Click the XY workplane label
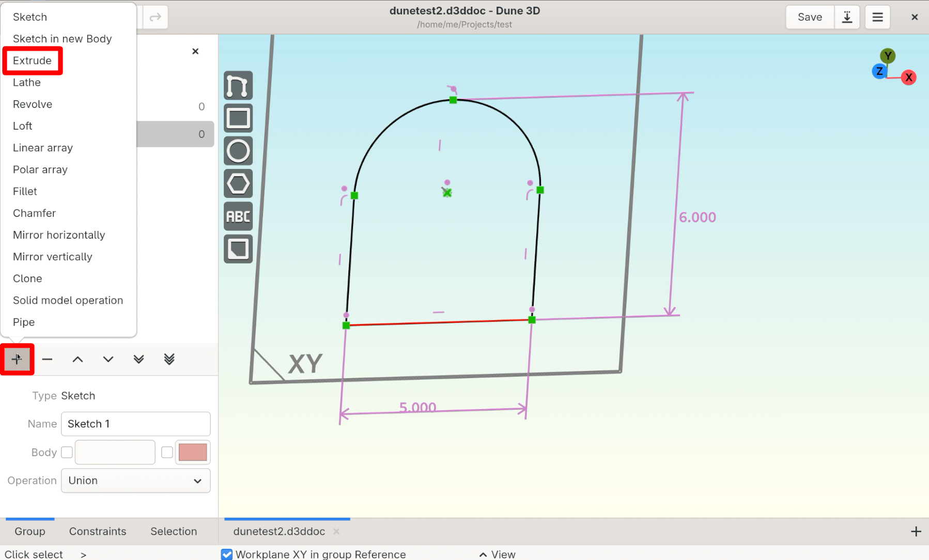Viewport: 929px width, 560px height. tap(305, 364)
